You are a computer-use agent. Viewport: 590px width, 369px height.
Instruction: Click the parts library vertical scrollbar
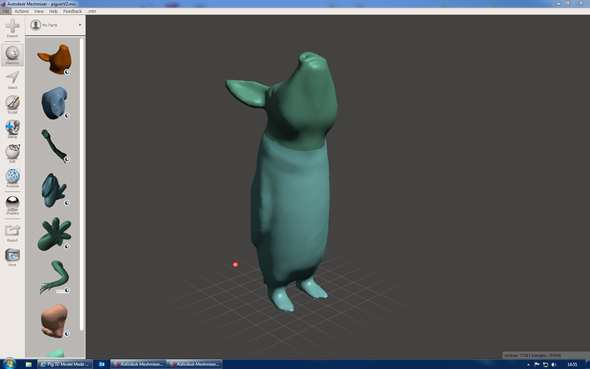pos(82,184)
